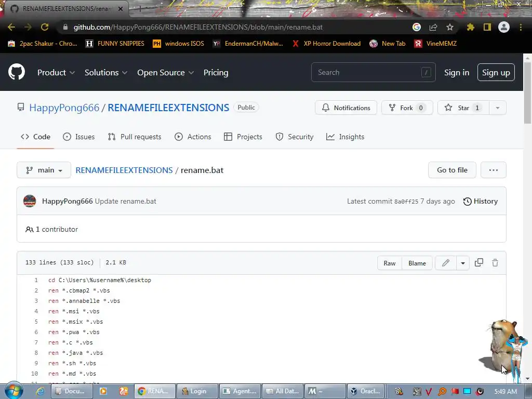The height and width of the screenshot is (399, 532).
Task: Go back using browser back arrow
Action: 11,27
